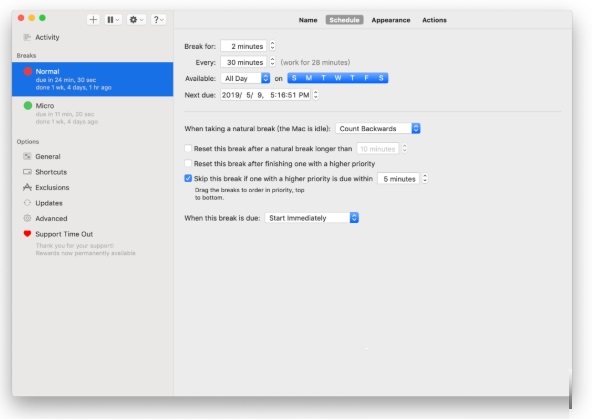
Task: Open the Count Backwards dropdown
Action: point(378,128)
